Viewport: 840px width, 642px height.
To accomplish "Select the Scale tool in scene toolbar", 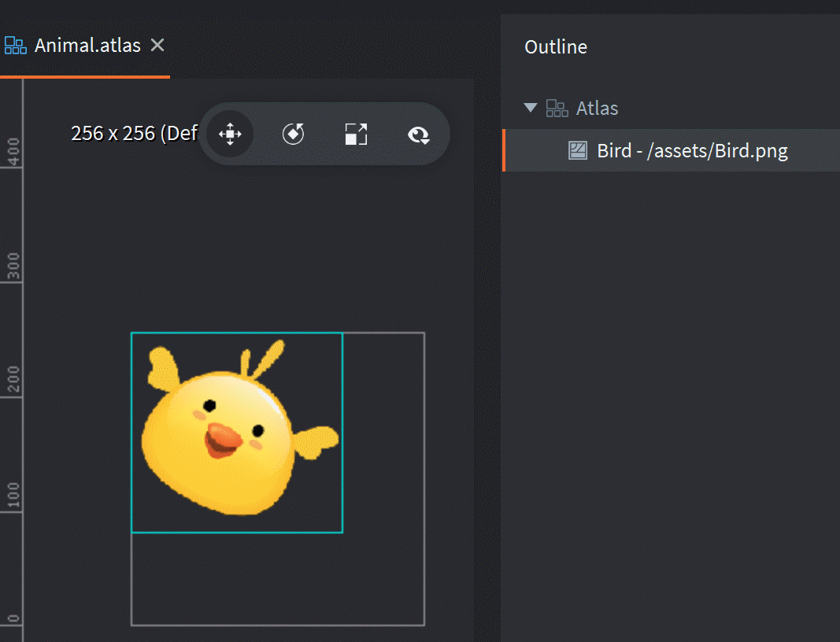I will [x=356, y=135].
